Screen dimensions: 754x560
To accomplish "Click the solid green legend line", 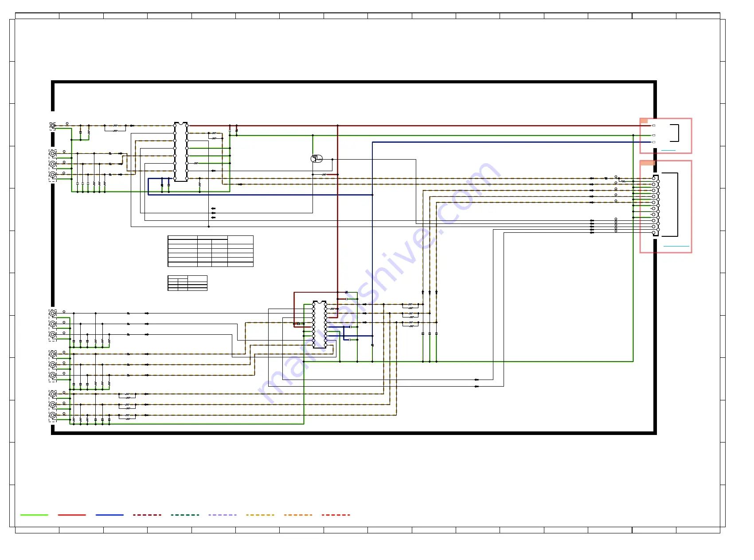I will coord(34,515).
